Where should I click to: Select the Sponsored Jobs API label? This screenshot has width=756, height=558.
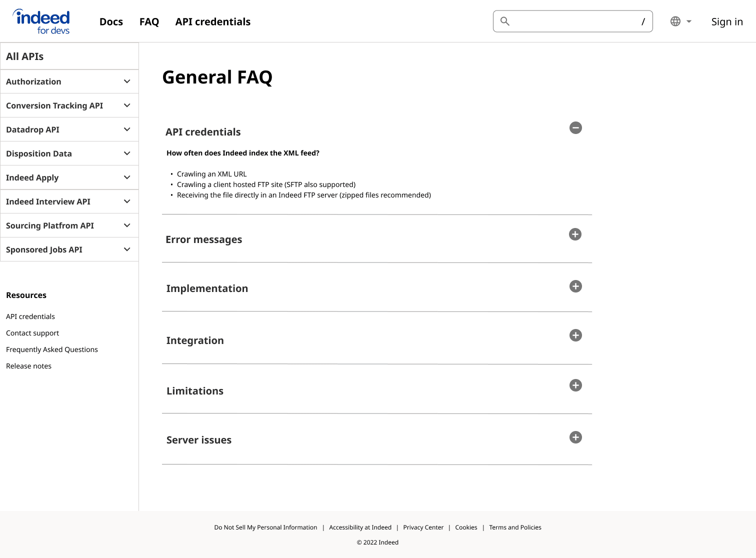(44, 249)
